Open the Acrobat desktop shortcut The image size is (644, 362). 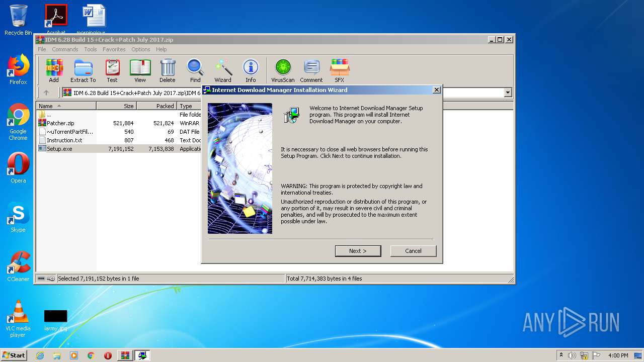point(56,19)
